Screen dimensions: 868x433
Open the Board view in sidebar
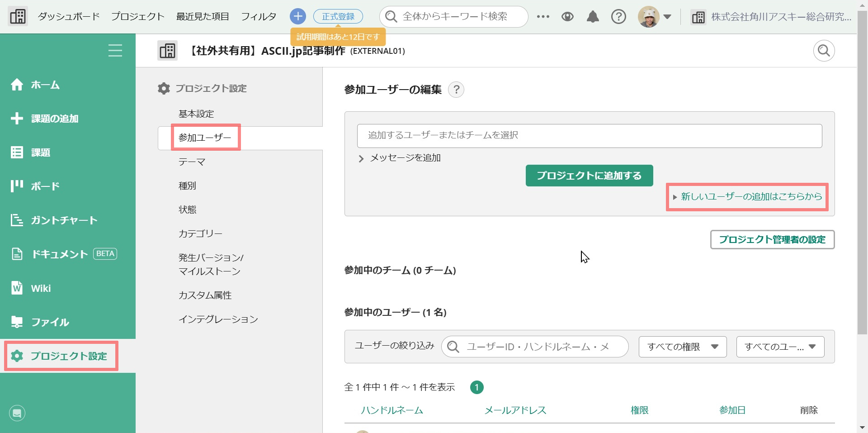click(45, 186)
